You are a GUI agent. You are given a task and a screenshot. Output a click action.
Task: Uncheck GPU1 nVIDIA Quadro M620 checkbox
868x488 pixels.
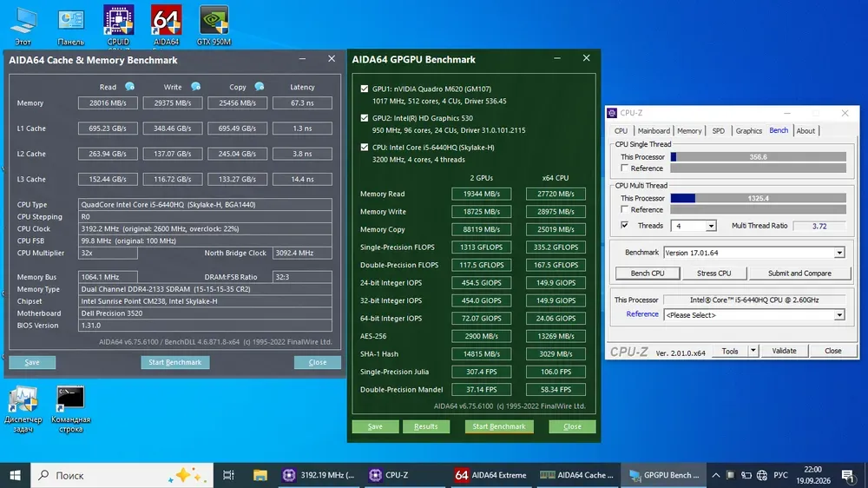click(x=364, y=89)
